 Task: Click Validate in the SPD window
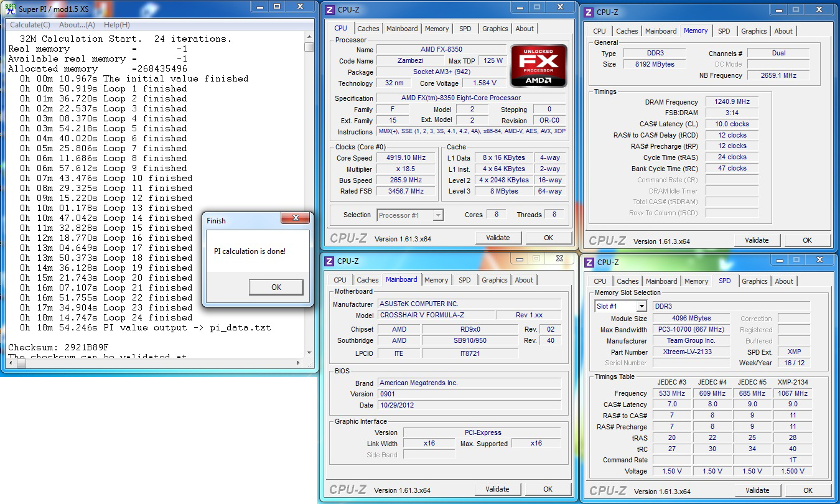(757, 490)
